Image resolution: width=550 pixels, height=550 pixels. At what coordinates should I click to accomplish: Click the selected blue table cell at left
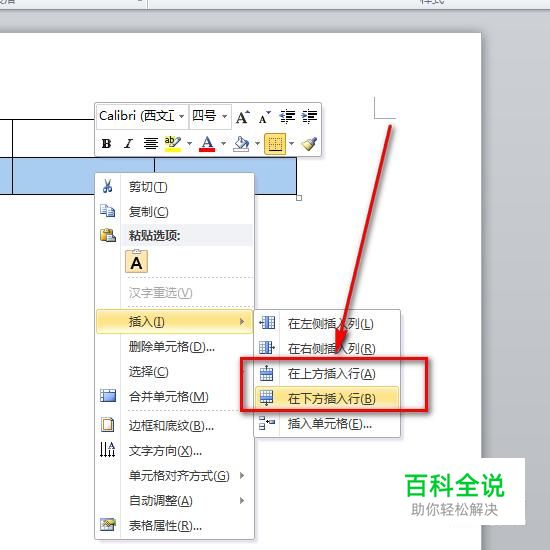(6, 176)
